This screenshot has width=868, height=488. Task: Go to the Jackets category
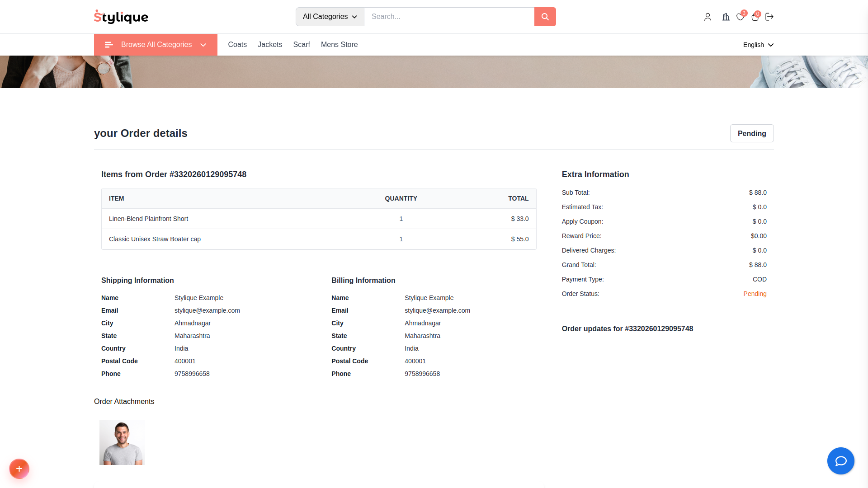270,45
